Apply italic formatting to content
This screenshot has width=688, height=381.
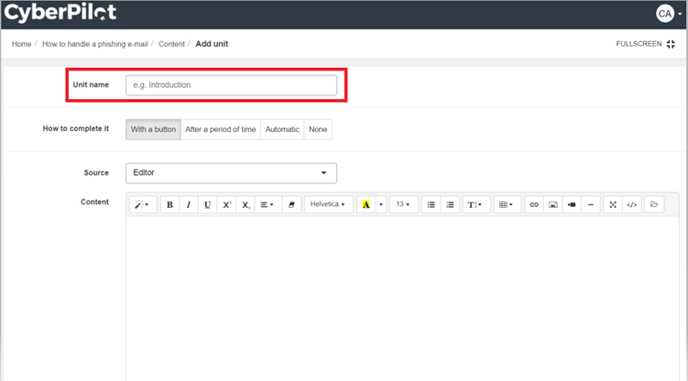(189, 205)
